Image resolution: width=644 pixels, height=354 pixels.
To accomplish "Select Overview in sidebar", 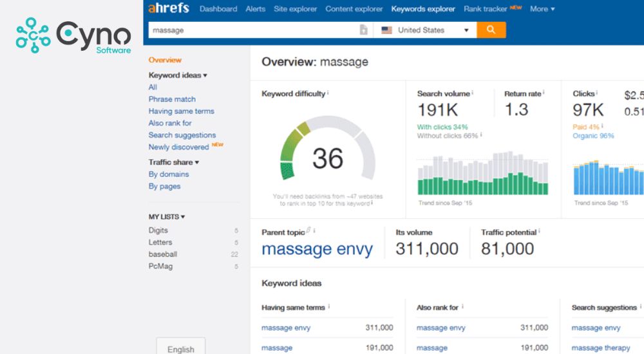I will [x=165, y=60].
